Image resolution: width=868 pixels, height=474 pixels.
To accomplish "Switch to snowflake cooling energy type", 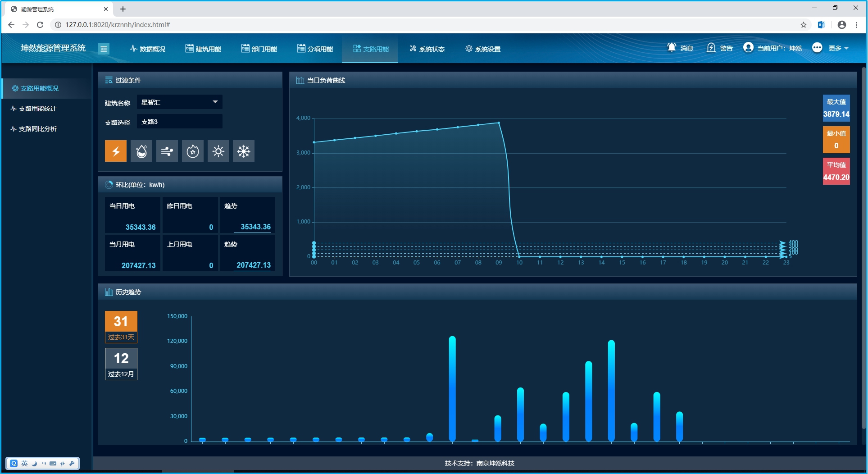I will [244, 151].
